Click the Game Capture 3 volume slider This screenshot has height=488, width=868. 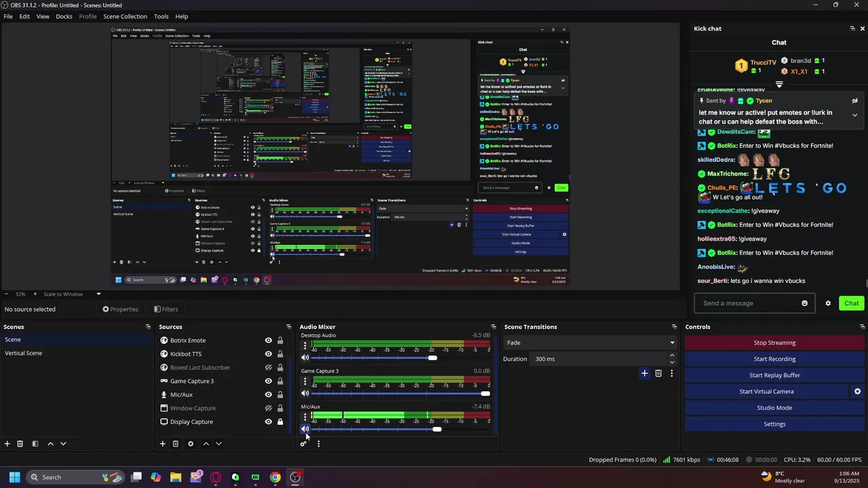click(x=401, y=393)
